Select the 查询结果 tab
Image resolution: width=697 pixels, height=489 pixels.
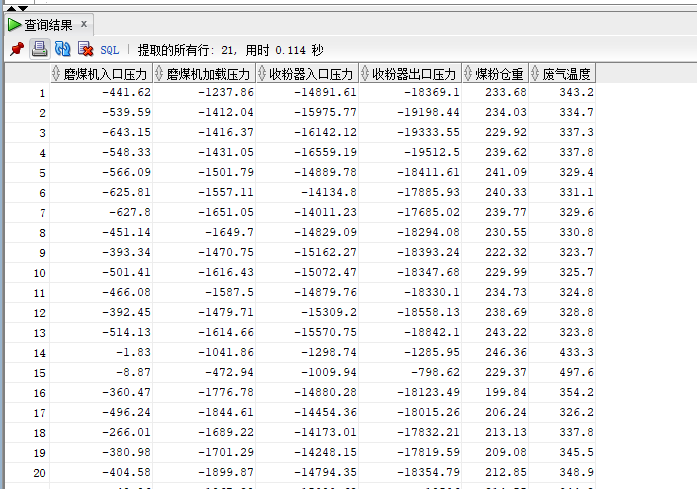[48, 25]
